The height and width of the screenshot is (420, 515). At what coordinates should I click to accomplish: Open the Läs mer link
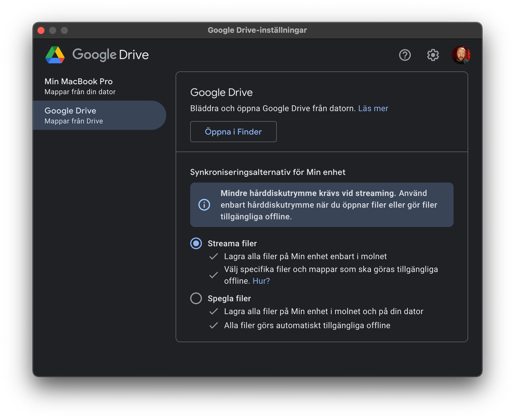click(373, 108)
